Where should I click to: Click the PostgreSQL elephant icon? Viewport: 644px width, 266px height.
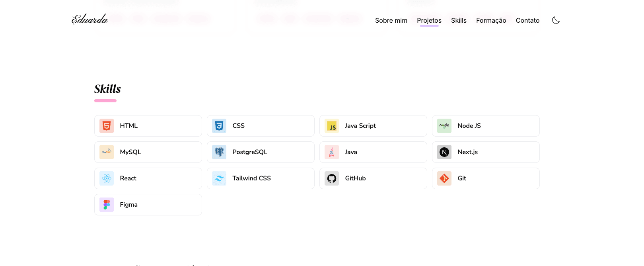click(x=219, y=152)
